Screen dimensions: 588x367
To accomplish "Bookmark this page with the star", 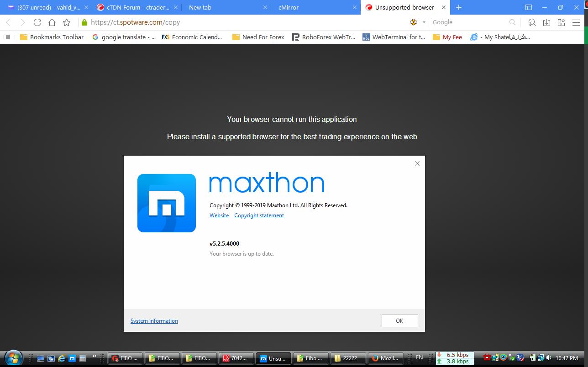I will (67, 22).
